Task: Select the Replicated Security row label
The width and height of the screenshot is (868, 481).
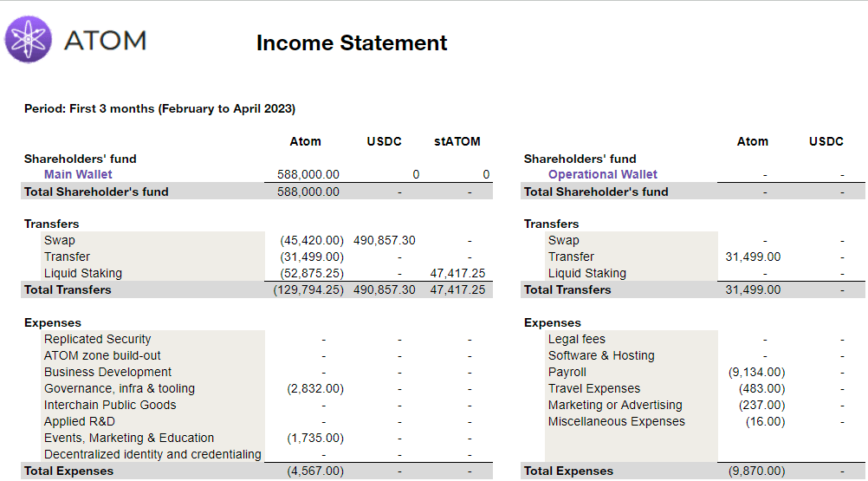Action: [97, 339]
